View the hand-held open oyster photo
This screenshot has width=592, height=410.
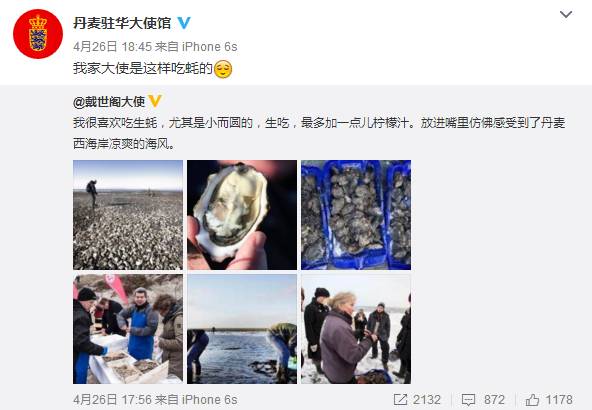242,215
